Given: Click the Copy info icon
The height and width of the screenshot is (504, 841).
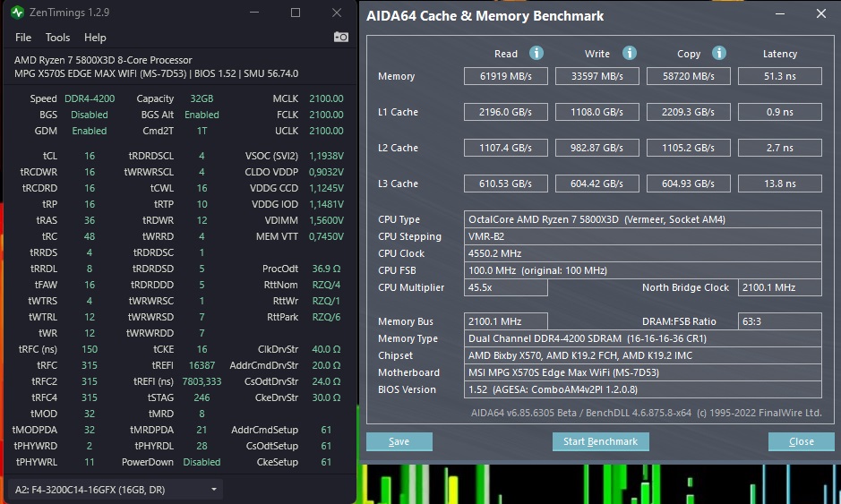Looking at the screenshot, I should 718,53.
